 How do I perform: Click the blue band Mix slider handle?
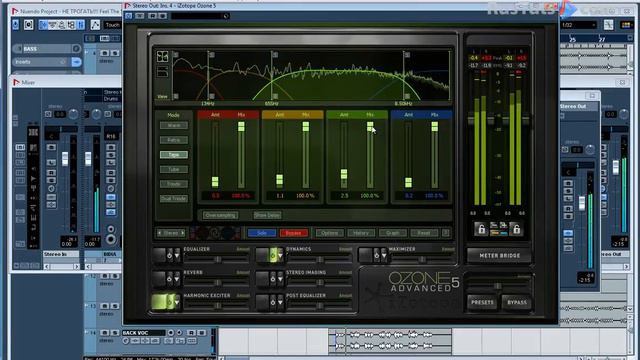(435, 127)
